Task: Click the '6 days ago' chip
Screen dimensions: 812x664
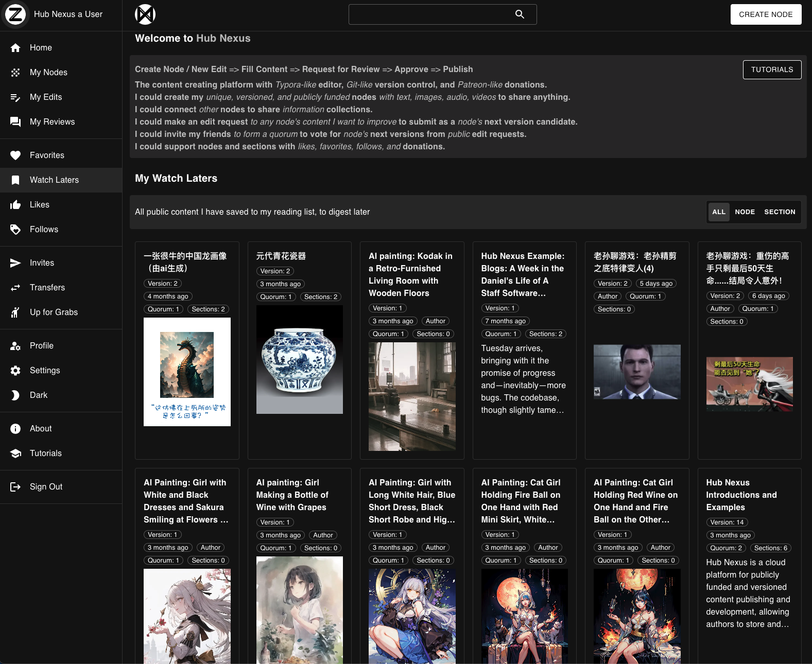Action: 769,296
